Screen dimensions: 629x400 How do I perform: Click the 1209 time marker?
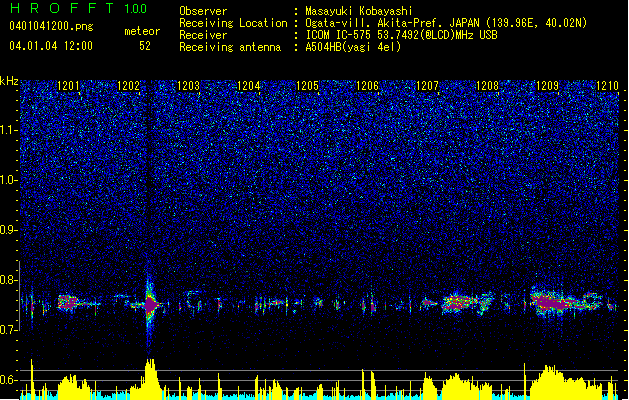[548, 86]
